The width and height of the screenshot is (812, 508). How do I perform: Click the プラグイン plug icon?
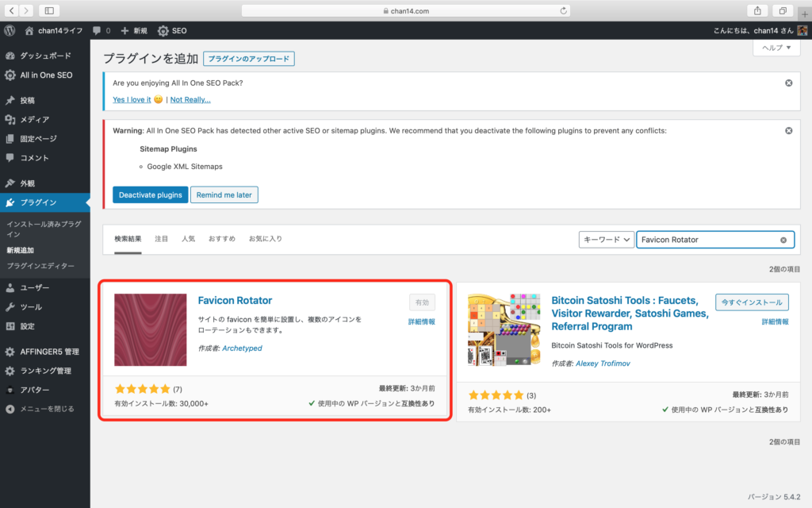pos(10,202)
